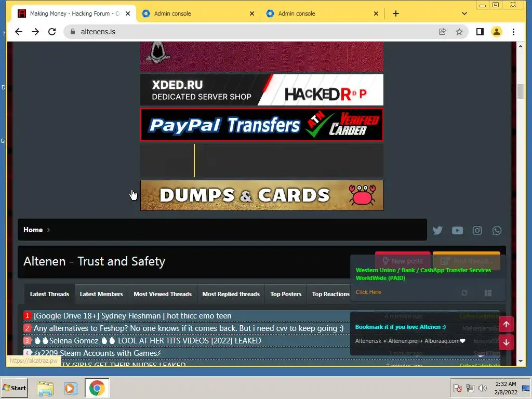Reload the altenens.is page

pyautogui.click(x=52, y=32)
